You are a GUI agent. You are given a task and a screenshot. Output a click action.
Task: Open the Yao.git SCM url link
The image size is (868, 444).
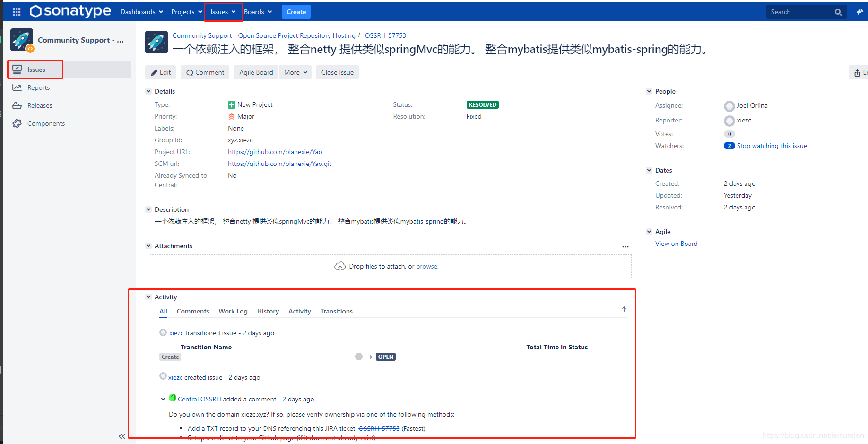(x=280, y=164)
